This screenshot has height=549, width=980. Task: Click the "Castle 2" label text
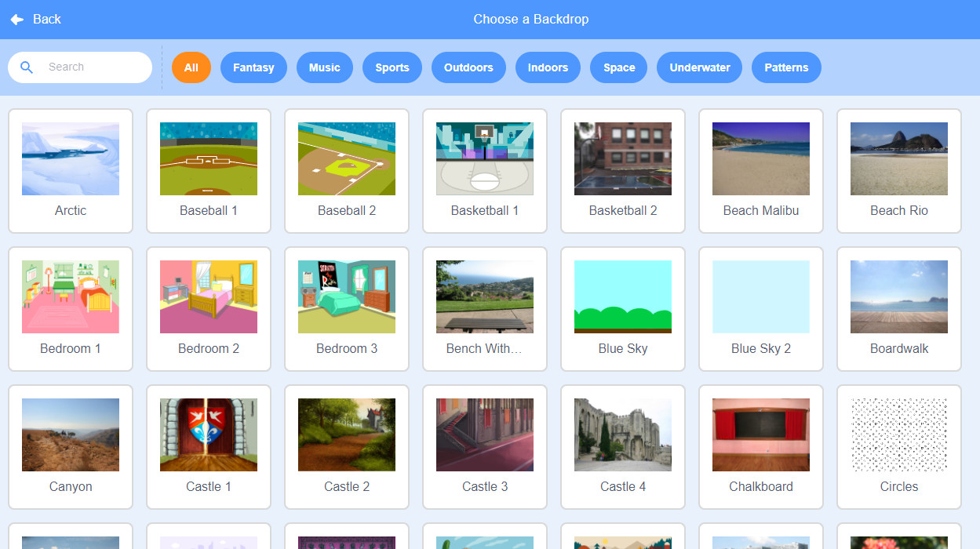tap(347, 487)
